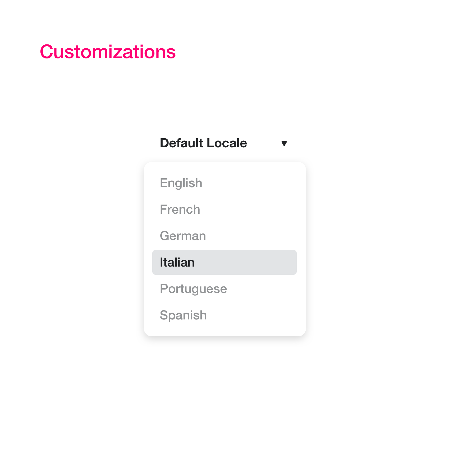Select Spanish as default locale

coord(224,315)
